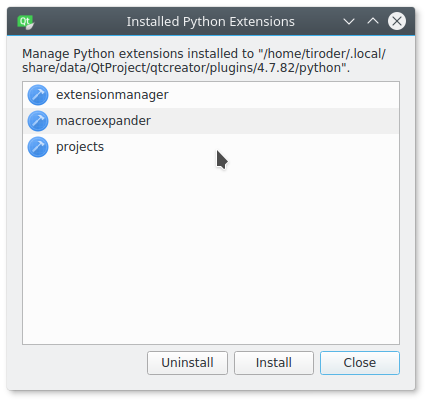Click the macroexpander hammer icon
Screen dimensions: 428x403
(38, 121)
